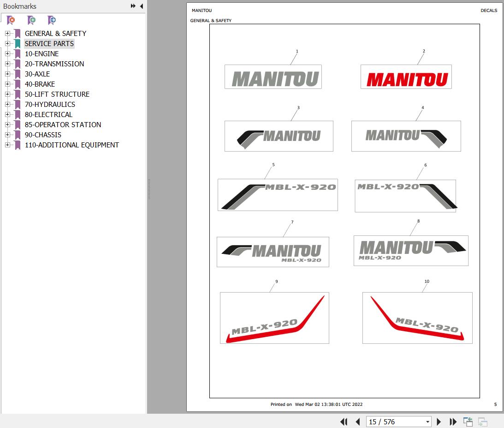The height and width of the screenshot is (428, 504).
Task: Click the MANITOU MBL-X-920 decal item 8
Action: point(411,251)
